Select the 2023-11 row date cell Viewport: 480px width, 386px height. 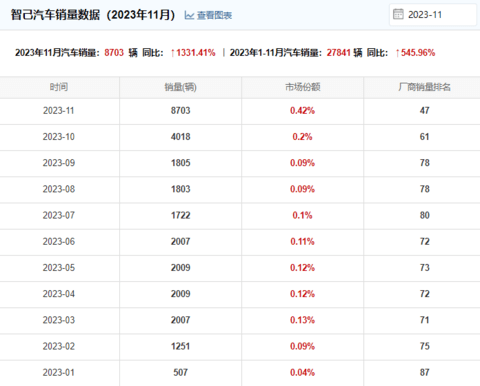pos(59,111)
